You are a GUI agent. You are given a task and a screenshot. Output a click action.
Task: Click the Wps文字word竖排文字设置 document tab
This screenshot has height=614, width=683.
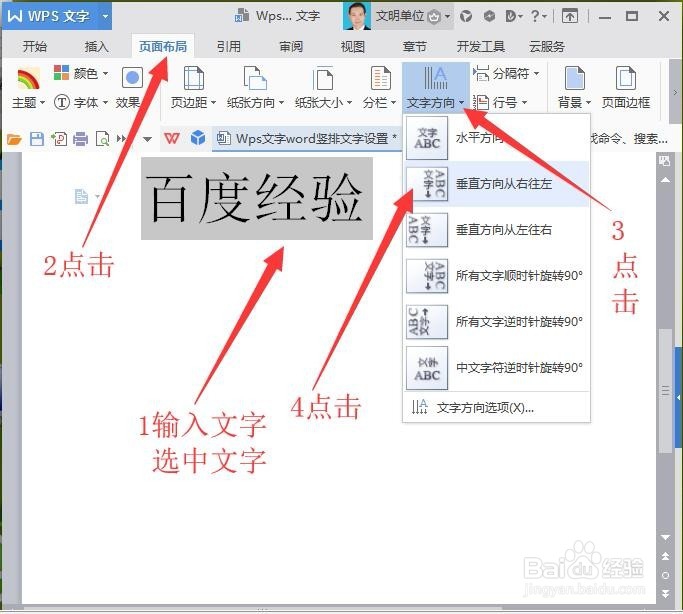[307, 139]
